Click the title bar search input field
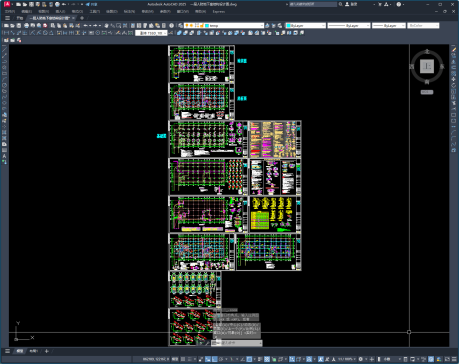The height and width of the screenshot is (364, 459). [313, 4]
